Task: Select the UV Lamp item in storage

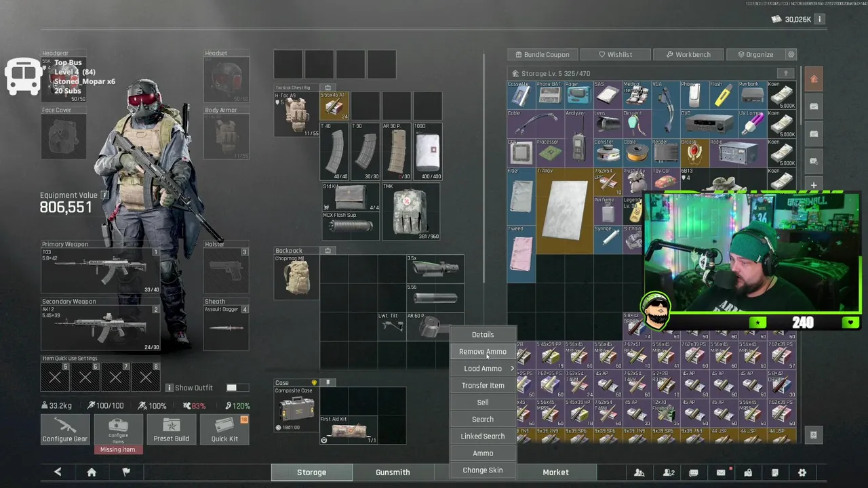Action: 751,124
